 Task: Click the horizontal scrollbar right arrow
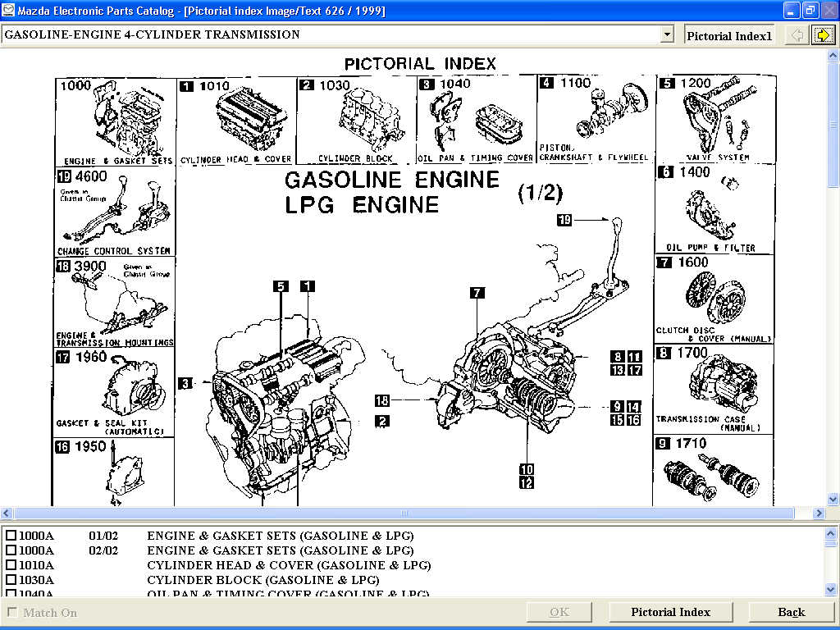819,513
